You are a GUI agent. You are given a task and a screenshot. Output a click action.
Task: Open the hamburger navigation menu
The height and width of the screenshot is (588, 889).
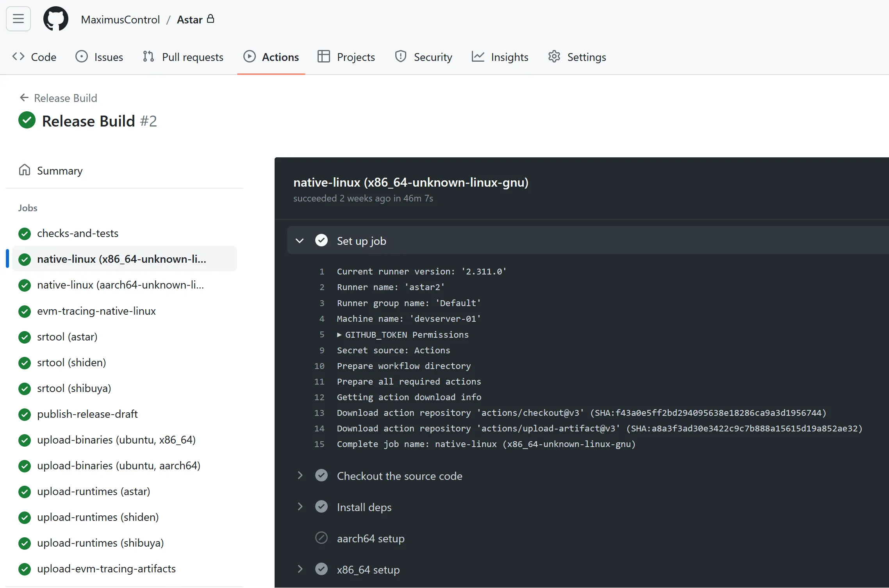(18, 19)
